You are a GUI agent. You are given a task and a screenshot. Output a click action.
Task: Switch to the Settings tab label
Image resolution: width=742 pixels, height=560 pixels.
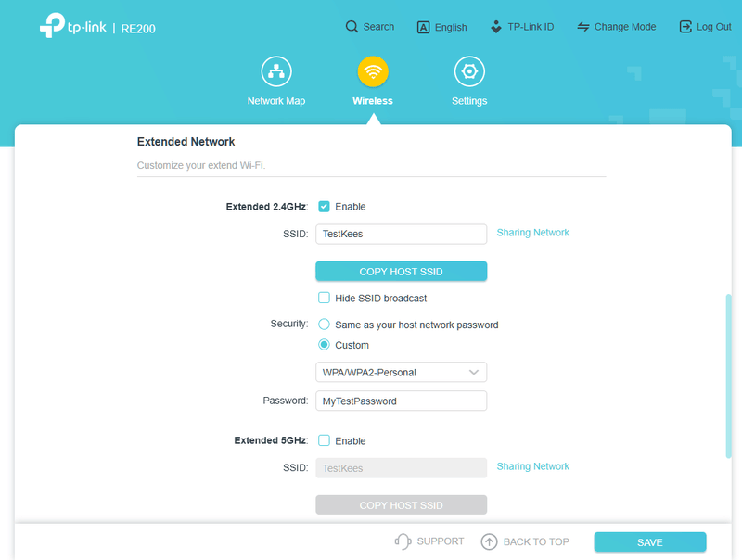click(x=469, y=101)
